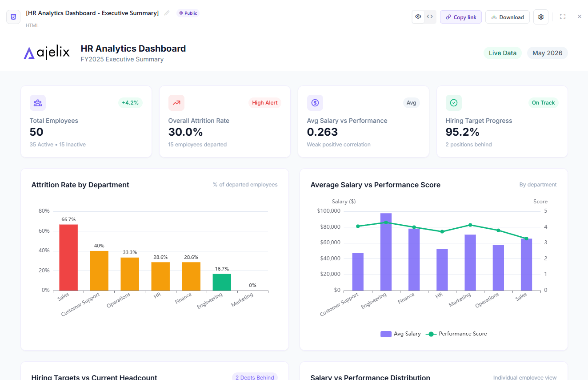Click the pencil icon to rename title
Screen dimensions: 588x380
[167, 13]
